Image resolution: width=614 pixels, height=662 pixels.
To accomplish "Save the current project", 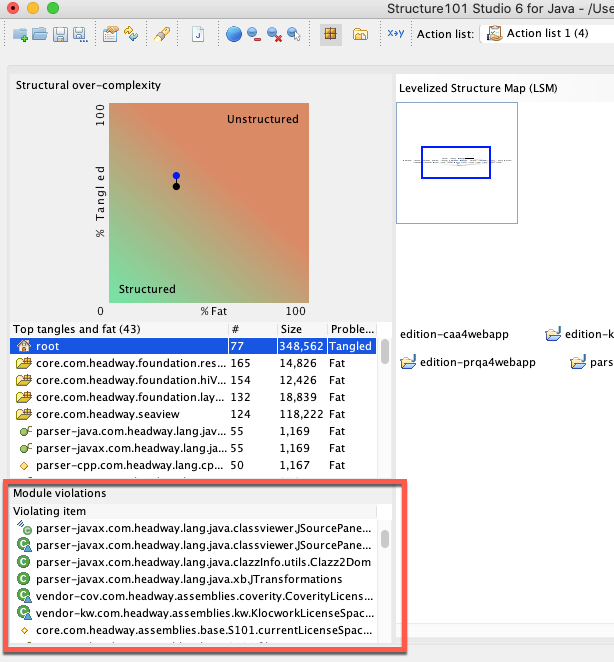I will 60,34.
